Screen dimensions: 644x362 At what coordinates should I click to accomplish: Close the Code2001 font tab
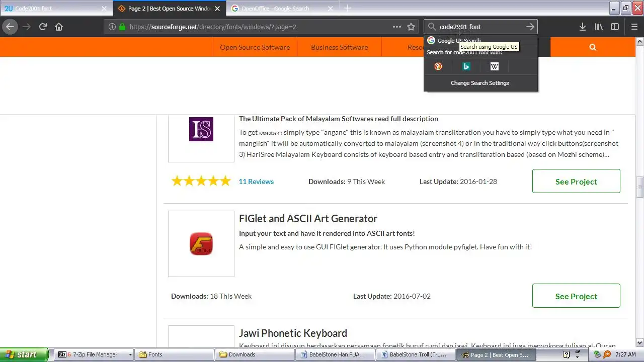[x=104, y=9]
